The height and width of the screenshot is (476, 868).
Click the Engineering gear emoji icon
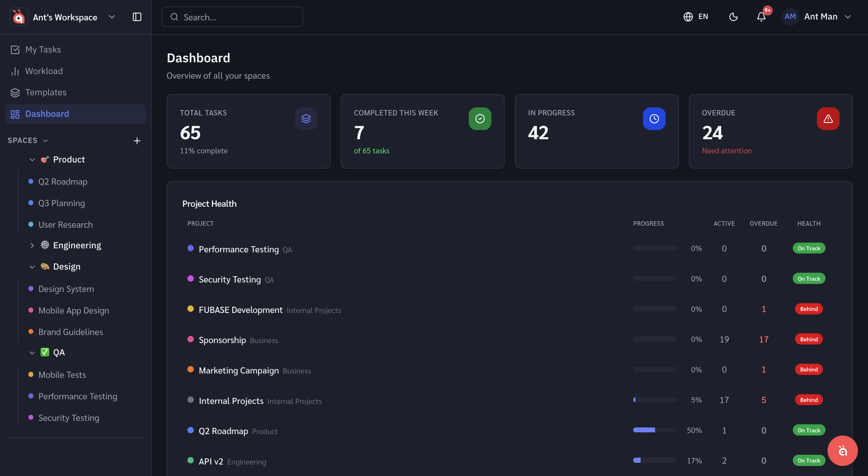coord(45,245)
